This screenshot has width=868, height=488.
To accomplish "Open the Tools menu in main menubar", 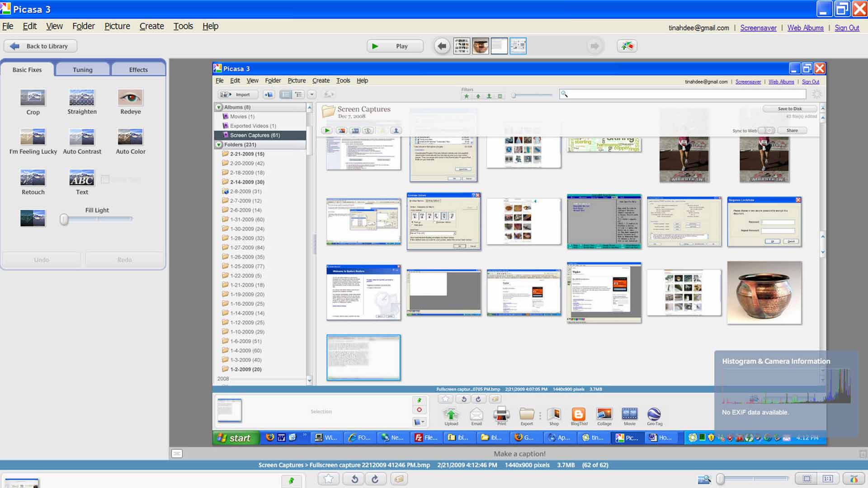I will click(183, 26).
